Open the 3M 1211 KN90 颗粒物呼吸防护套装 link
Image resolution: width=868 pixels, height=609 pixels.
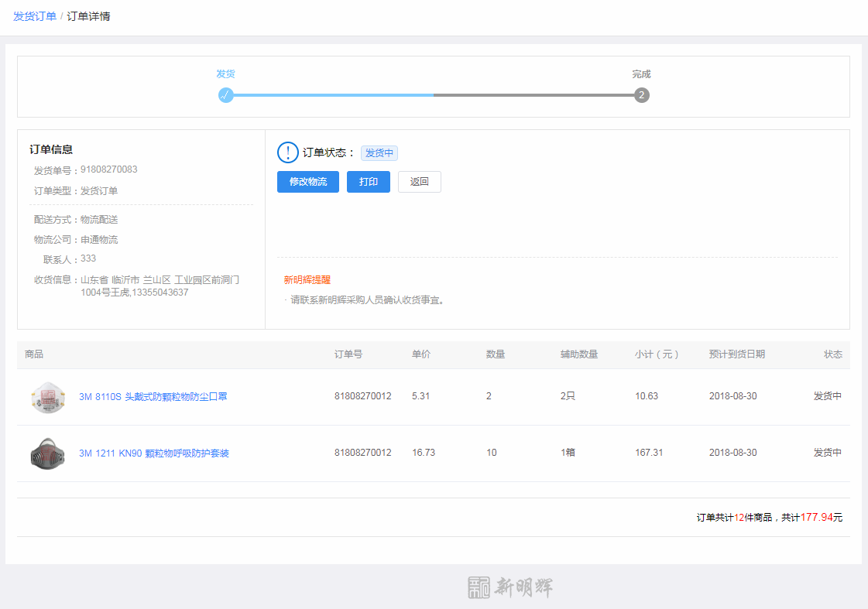coord(154,453)
